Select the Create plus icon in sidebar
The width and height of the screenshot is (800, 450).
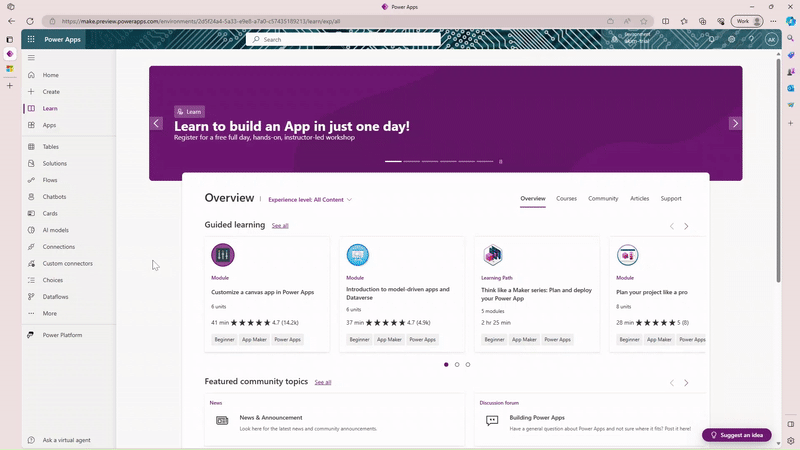pos(31,91)
